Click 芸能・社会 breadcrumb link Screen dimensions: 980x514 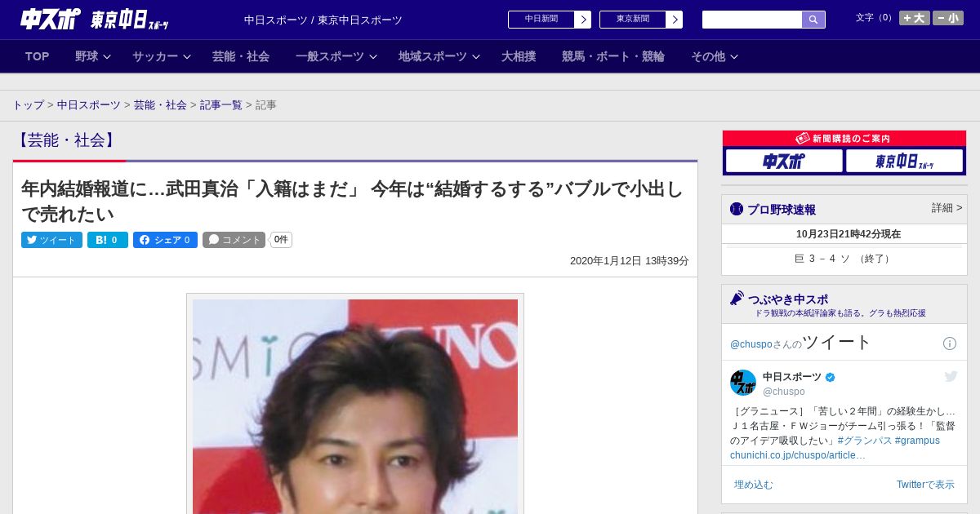pos(160,105)
